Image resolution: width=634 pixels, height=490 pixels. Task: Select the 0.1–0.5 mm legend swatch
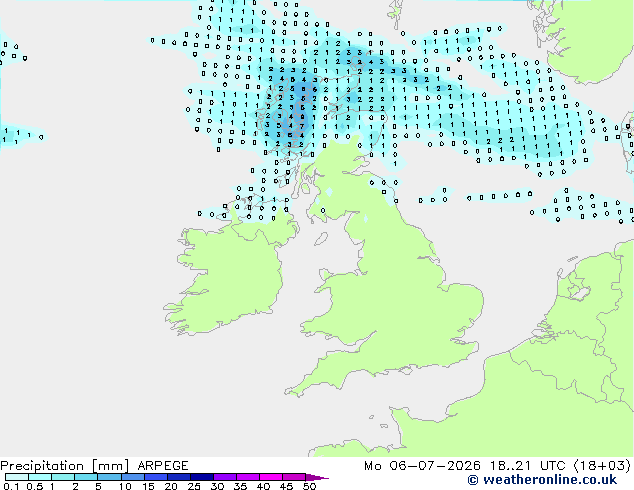(x=17, y=477)
